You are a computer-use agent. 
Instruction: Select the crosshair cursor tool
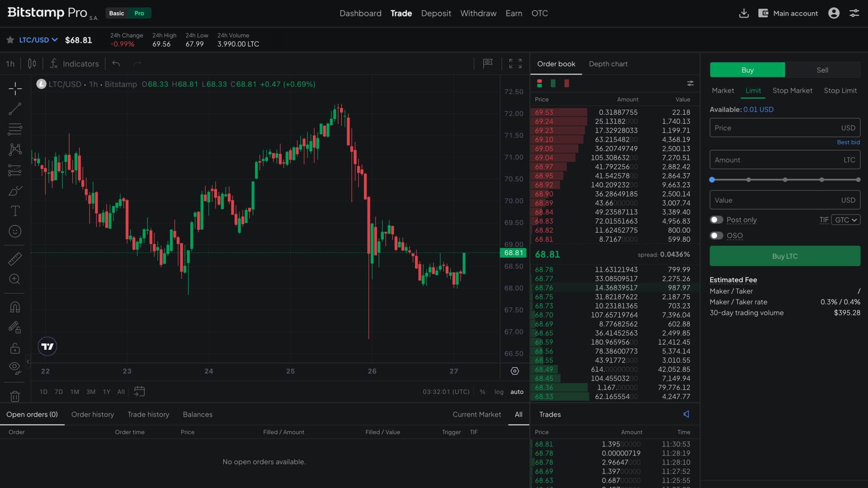(x=15, y=89)
